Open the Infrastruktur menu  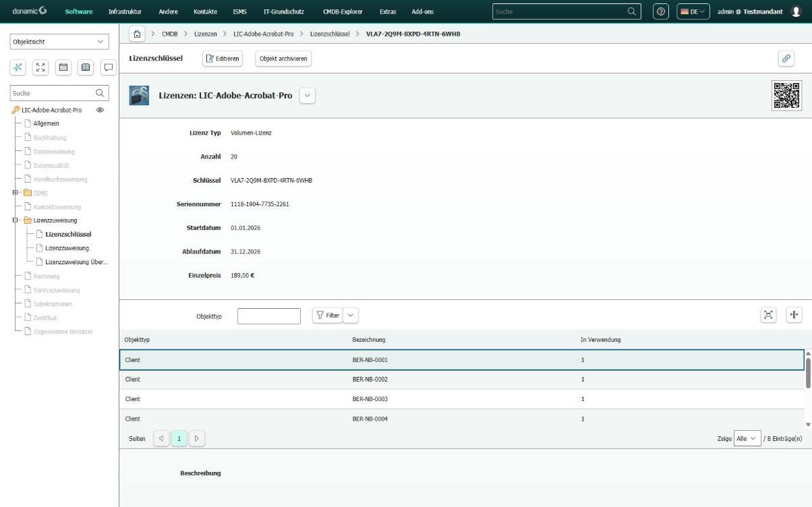125,11
